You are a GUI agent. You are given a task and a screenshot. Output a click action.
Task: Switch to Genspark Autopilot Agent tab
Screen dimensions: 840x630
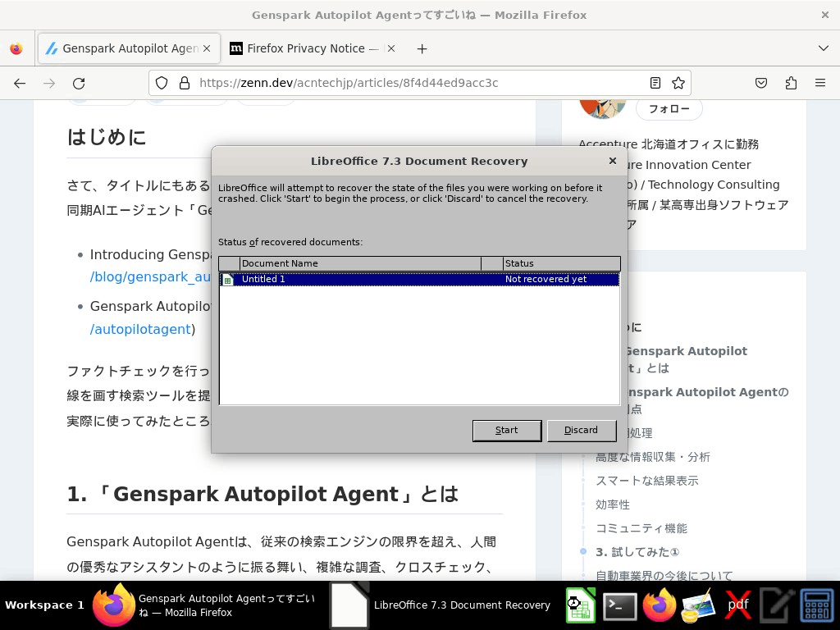click(129, 48)
